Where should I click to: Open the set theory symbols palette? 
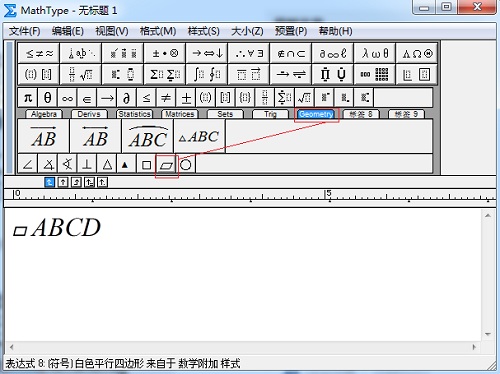[291, 53]
